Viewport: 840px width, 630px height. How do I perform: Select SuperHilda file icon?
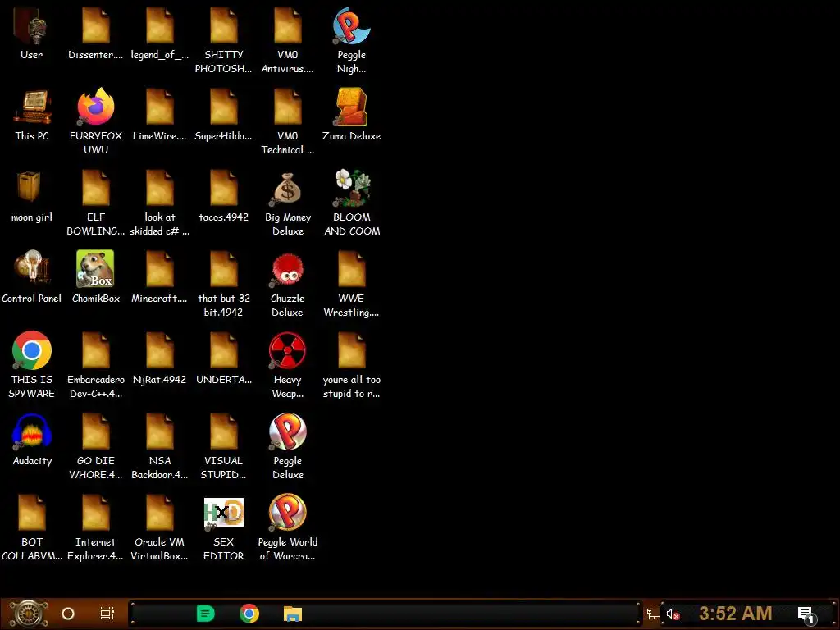[223, 107]
